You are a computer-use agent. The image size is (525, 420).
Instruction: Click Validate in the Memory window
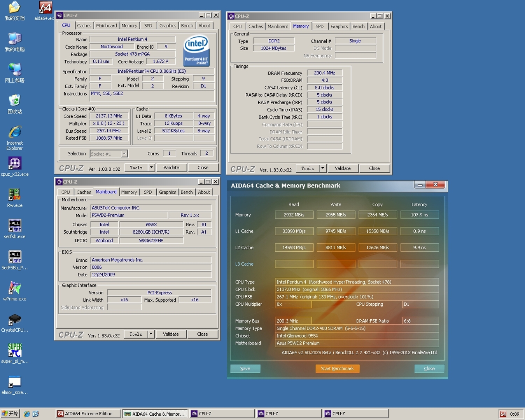(343, 168)
